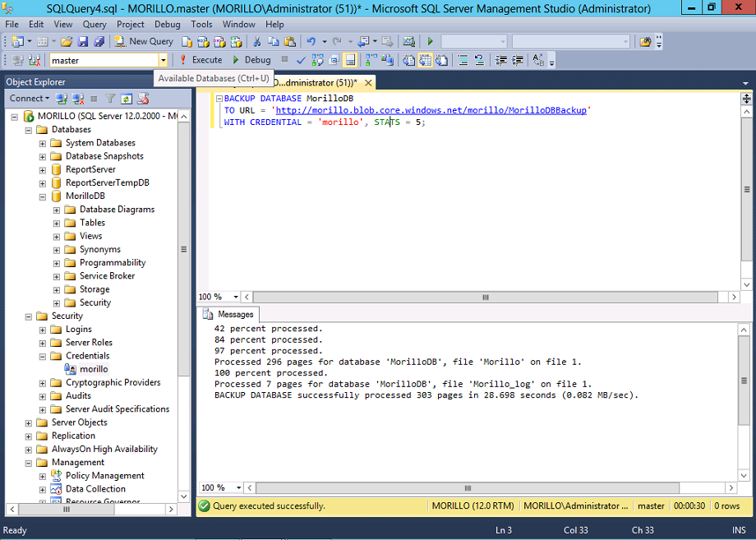Viewport: 756px width, 540px height.
Task: Comment out the selected lines icon
Action: pos(463,60)
